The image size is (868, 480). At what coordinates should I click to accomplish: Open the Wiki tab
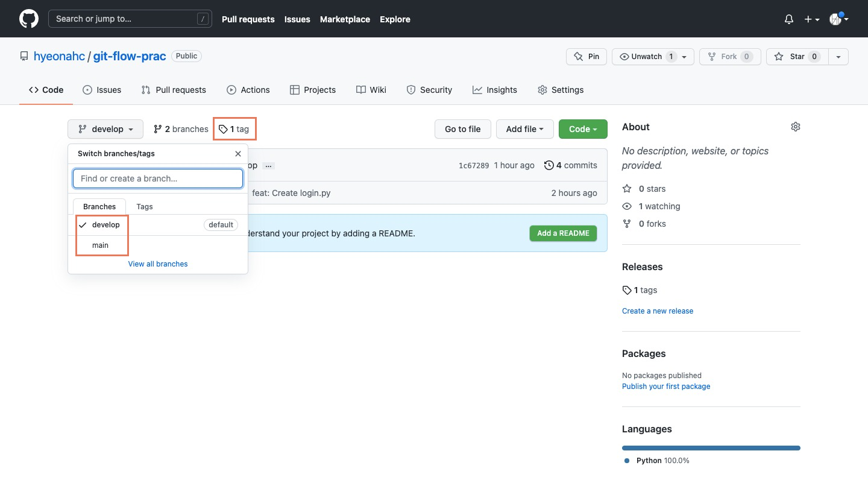(371, 90)
